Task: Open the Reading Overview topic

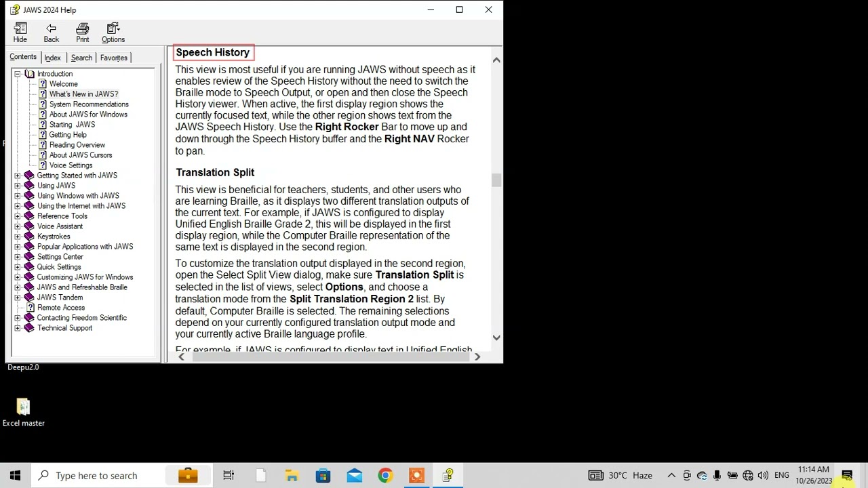Action: [x=77, y=145]
